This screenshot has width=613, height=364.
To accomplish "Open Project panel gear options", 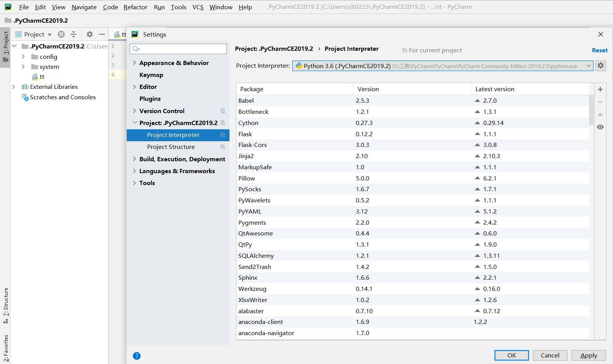I will pyautogui.click(x=90, y=34).
